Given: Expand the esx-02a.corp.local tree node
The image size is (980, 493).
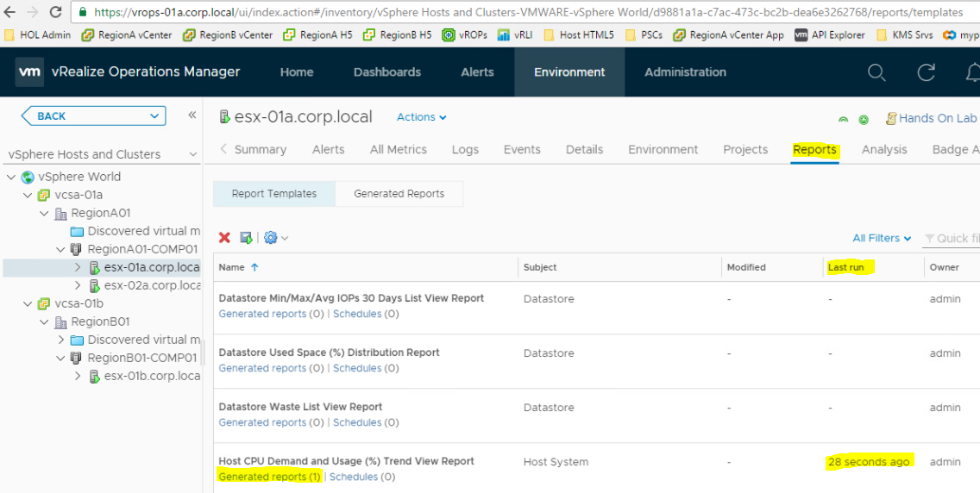Looking at the screenshot, I should point(78,286).
